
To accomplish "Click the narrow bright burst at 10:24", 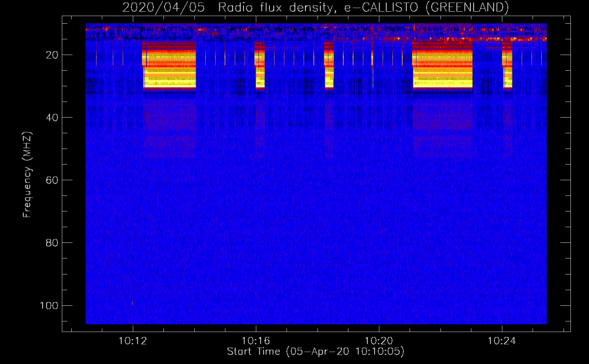I will (x=507, y=65).
